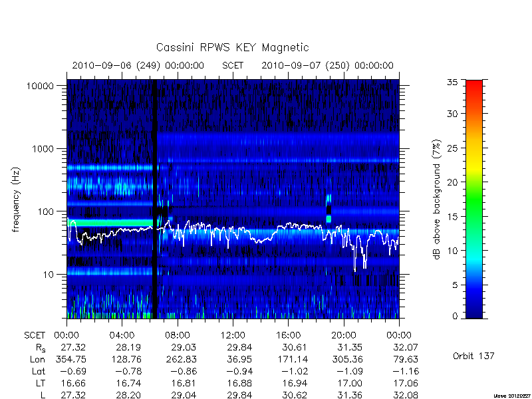Click the 20:00 SCET time label
Viewport: 532px width, 399px height.
click(x=344, y=336)
